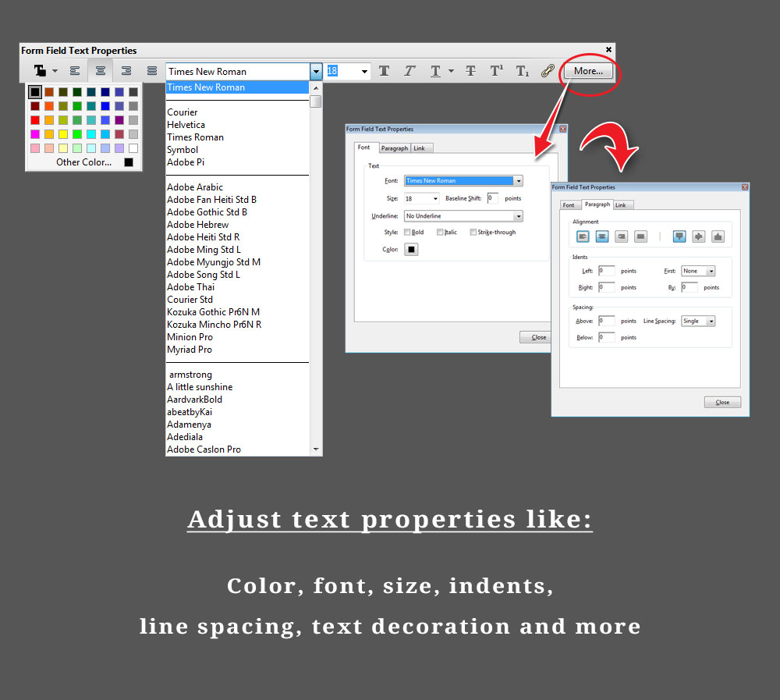This screenshot has height=700, width=780.
Task: Check the Italic style checkbox
Action: tap(441, 233)
